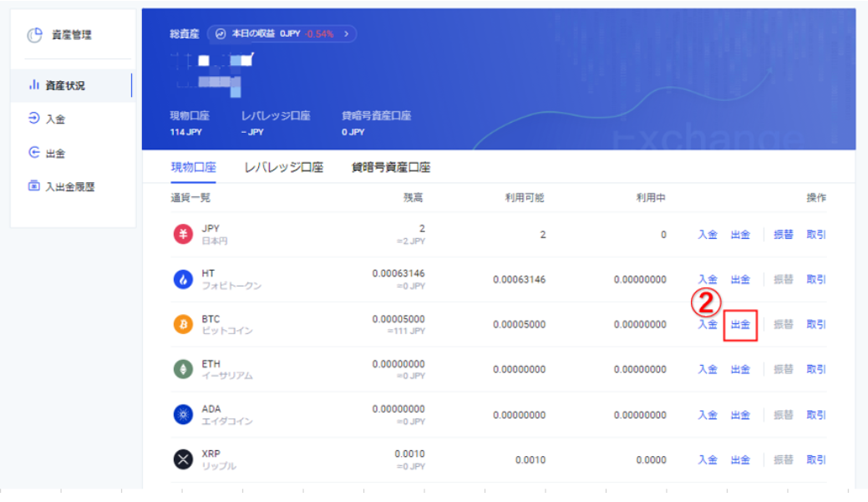Click greyed 振替 in the HT row
This screenshot has height=502, width=868.
click(784, 279)
